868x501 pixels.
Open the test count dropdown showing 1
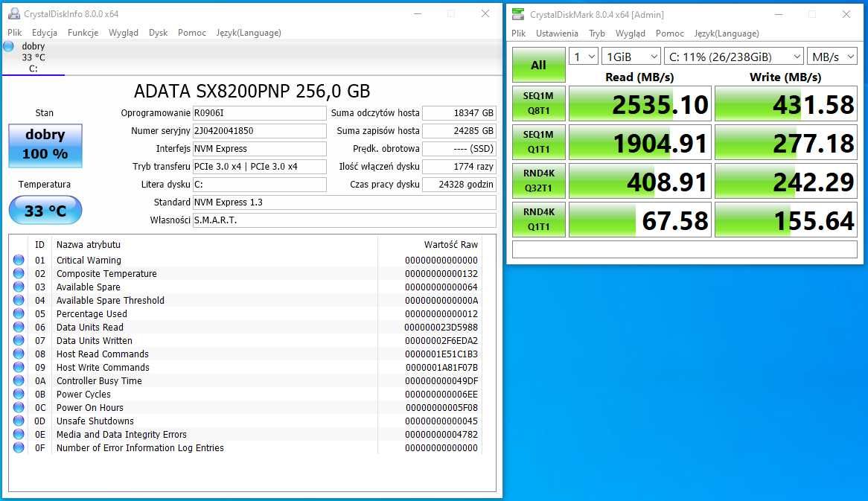pos(584,57)
